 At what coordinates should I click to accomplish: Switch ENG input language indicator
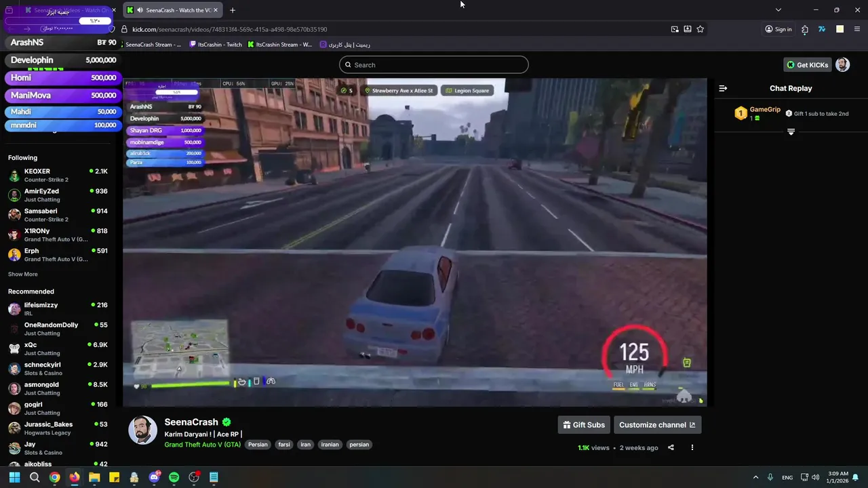pyautogui.click(x=787, y=477)
